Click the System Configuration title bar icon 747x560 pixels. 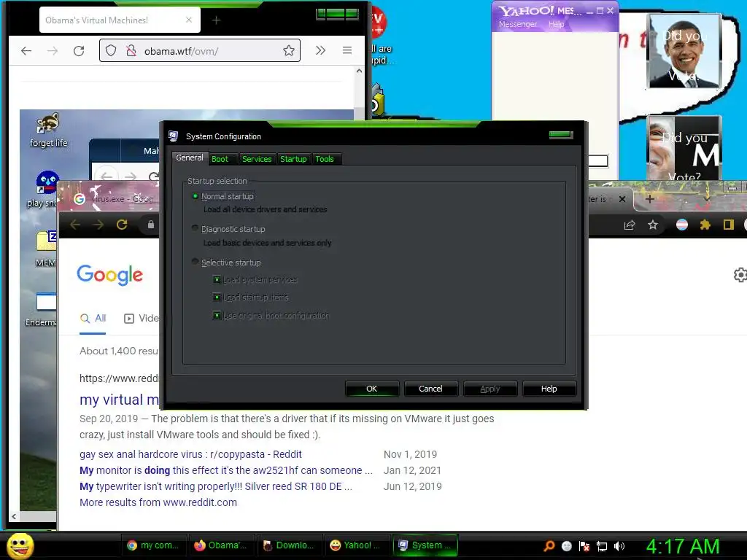[174, 136]
